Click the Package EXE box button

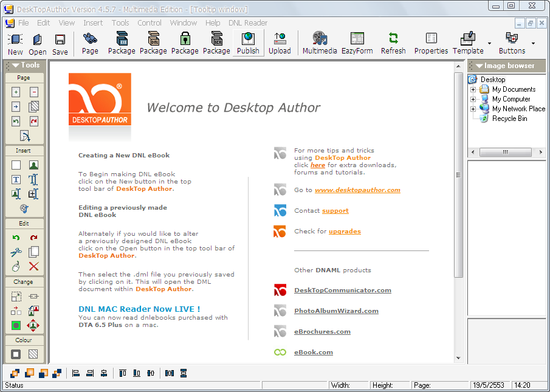[122, 44]
